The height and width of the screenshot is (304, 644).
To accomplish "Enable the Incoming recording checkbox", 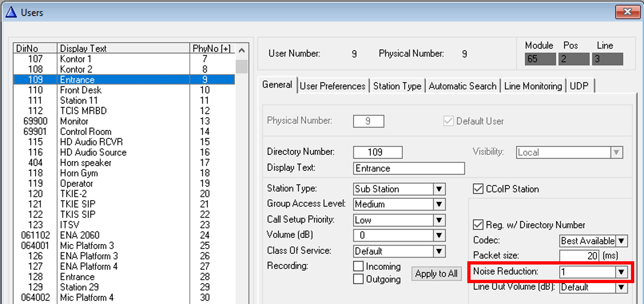I will click(x=358, y=266).
